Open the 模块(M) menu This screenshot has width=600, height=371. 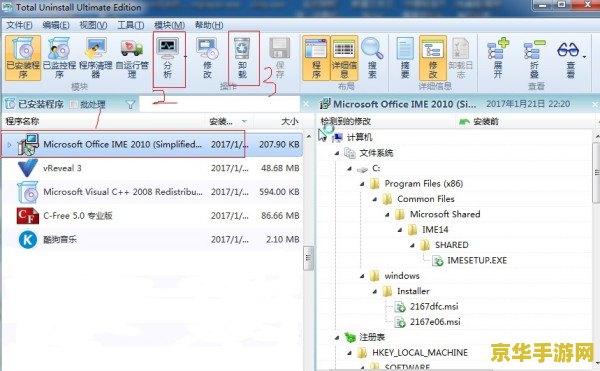click(169, 25)
